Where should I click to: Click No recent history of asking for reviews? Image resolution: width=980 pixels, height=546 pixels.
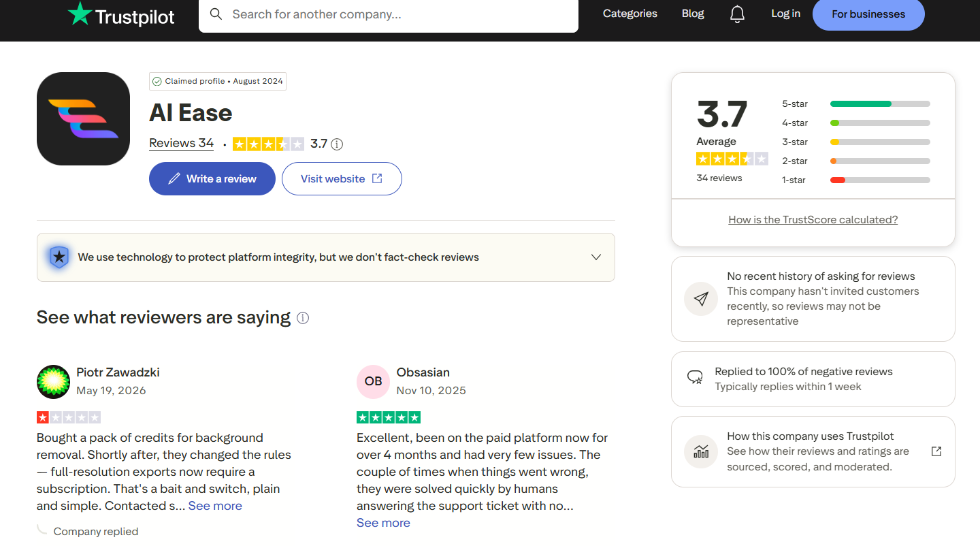click(x=821, y=276)
